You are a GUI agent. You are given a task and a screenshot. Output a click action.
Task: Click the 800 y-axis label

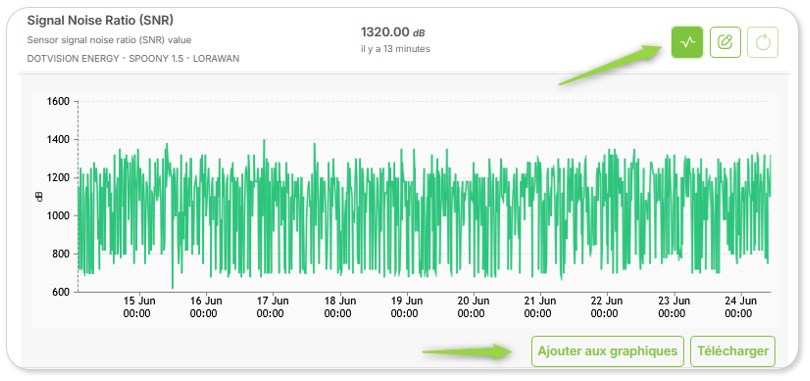(x=61, y=254)
